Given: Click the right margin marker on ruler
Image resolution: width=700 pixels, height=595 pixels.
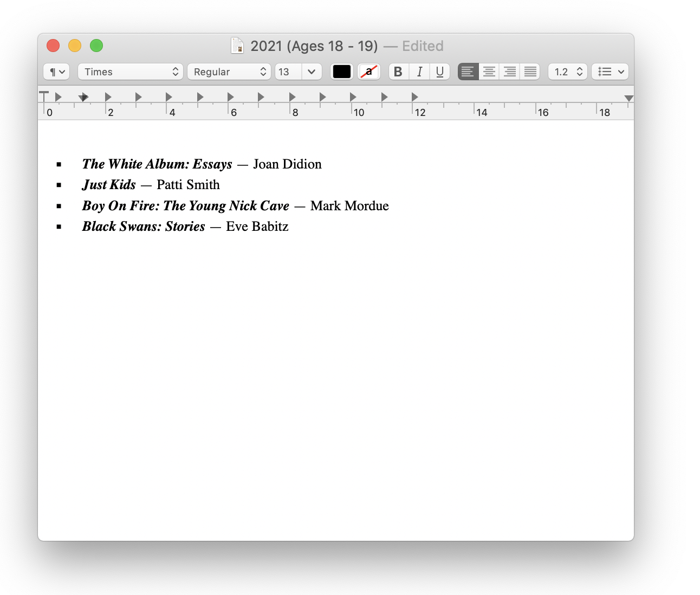Looking at the screenshot, I should tap(628, 98).
